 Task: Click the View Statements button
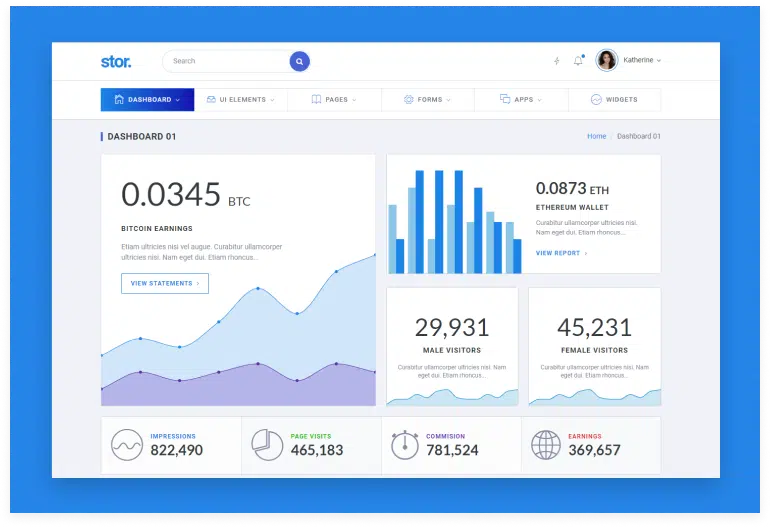pyautogui.click(x=165, y=284)
